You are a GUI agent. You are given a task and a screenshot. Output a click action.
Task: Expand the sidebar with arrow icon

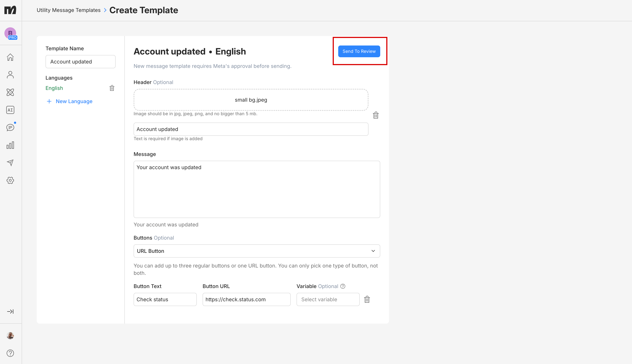point(10,312)
